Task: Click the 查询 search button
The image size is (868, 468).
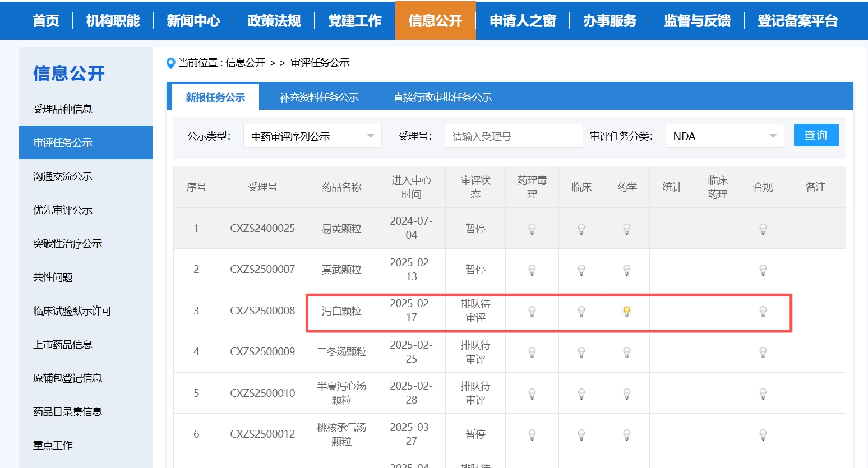Action: point(816,135)
